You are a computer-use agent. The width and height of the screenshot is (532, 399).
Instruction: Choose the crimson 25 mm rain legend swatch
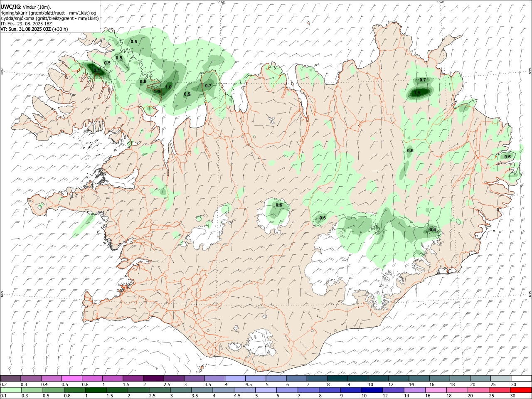pyautogui.click(x=500, y=390)
